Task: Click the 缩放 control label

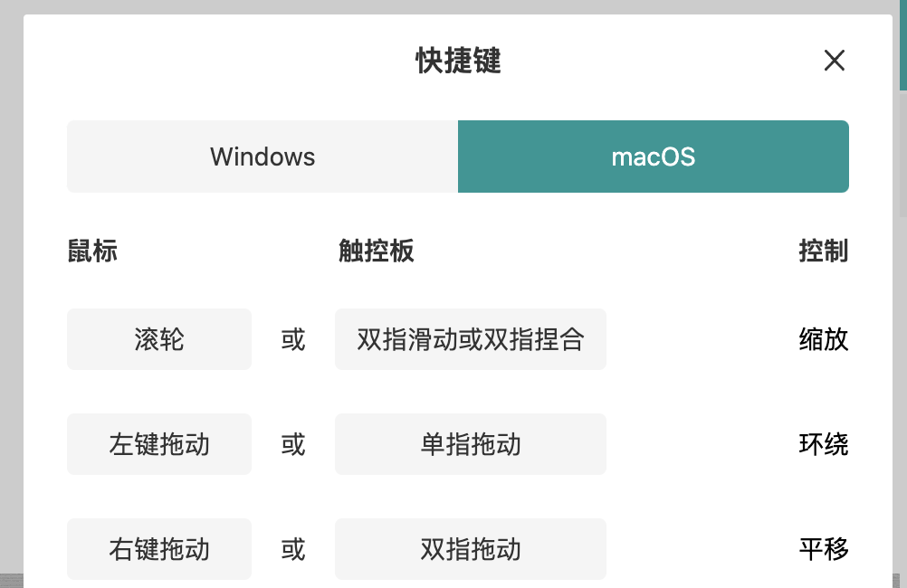Action: [x=823, y=339]
